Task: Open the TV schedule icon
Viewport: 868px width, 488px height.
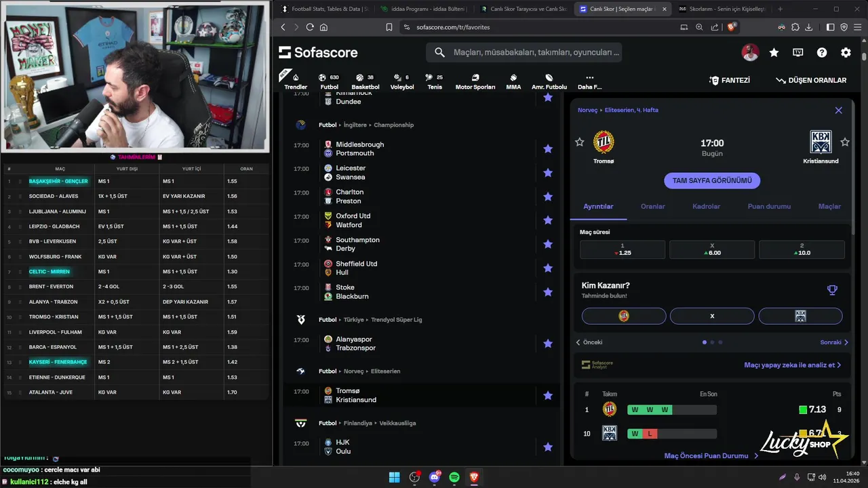Action: coord(798,52)
